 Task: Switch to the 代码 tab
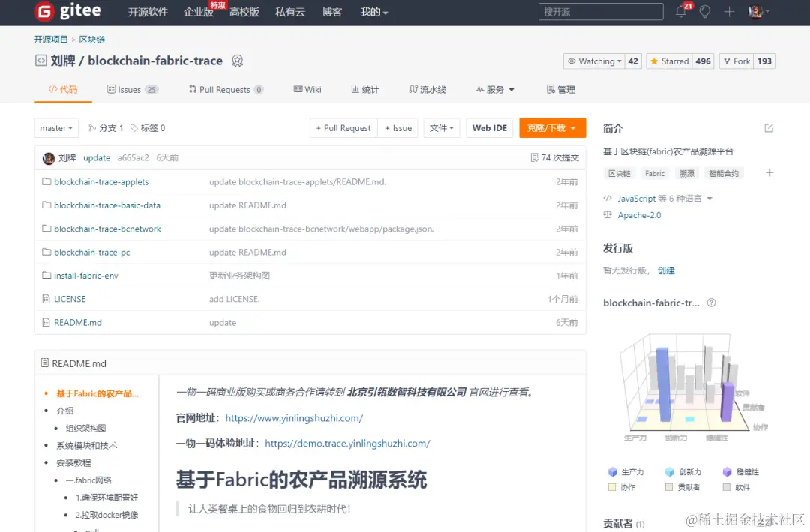click(63, 90)
